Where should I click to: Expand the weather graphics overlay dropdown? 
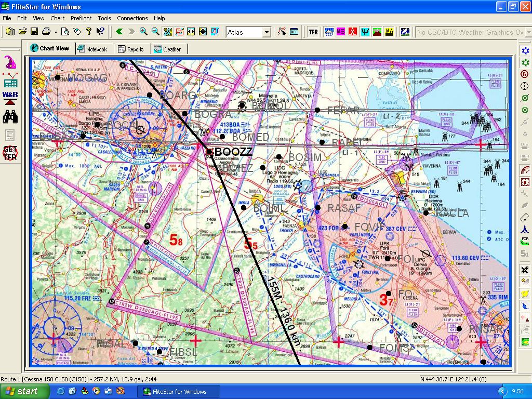coord(528,32)
